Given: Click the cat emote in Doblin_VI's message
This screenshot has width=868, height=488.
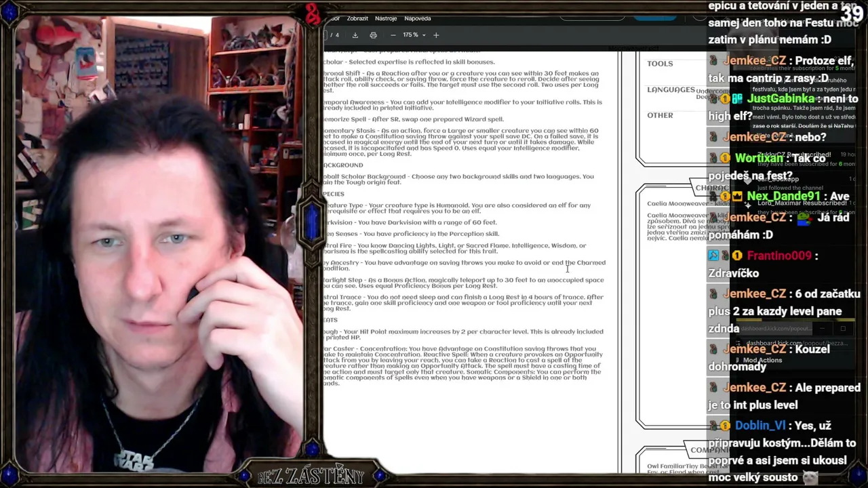Looking at the screenshot, I should click(x=810, y=478).
